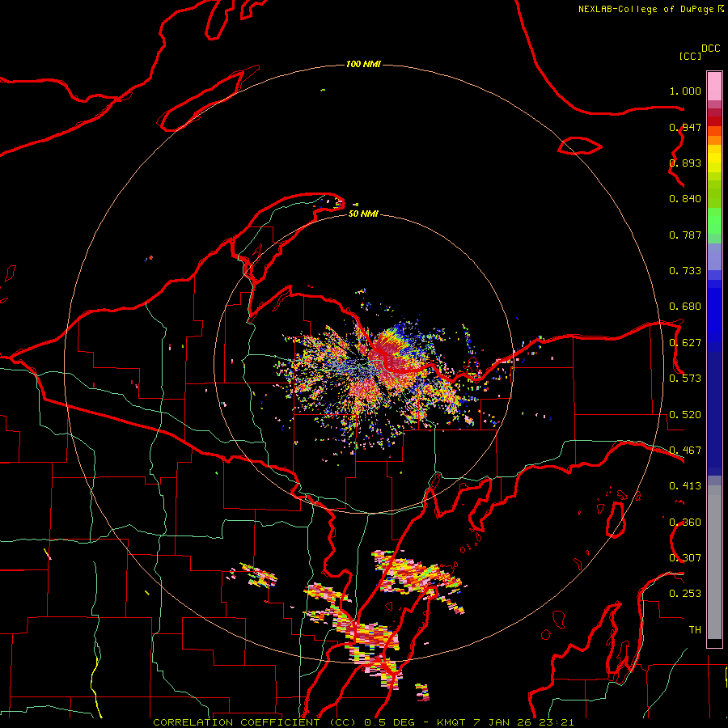728x728 pixels.
Task: Click the 0.840 color scale value
Action: point(685,199)
